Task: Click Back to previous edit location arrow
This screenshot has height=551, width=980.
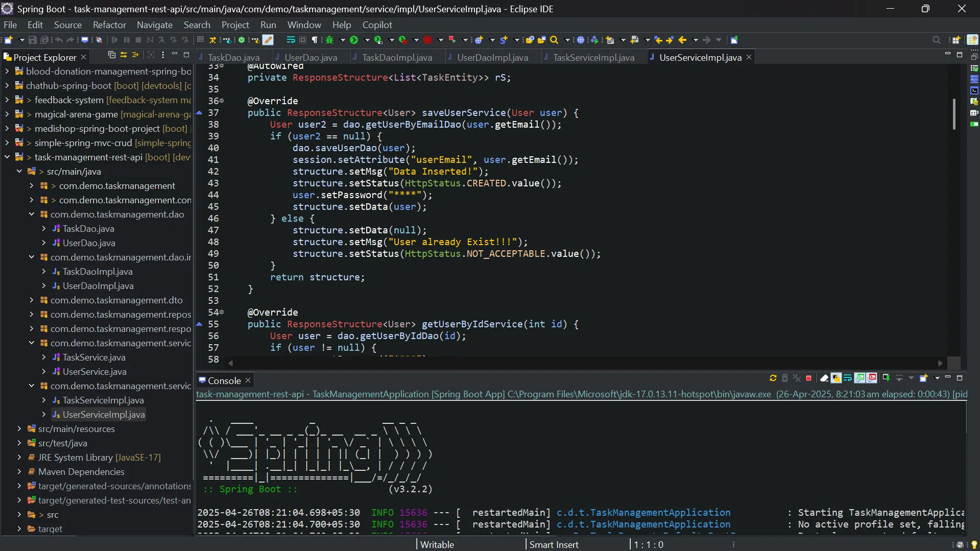Action: [x=682, y=40]
